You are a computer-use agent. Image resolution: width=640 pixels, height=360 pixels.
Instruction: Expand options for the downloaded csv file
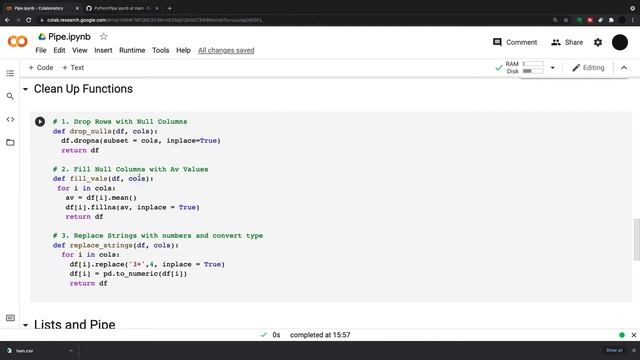(71, 350)
